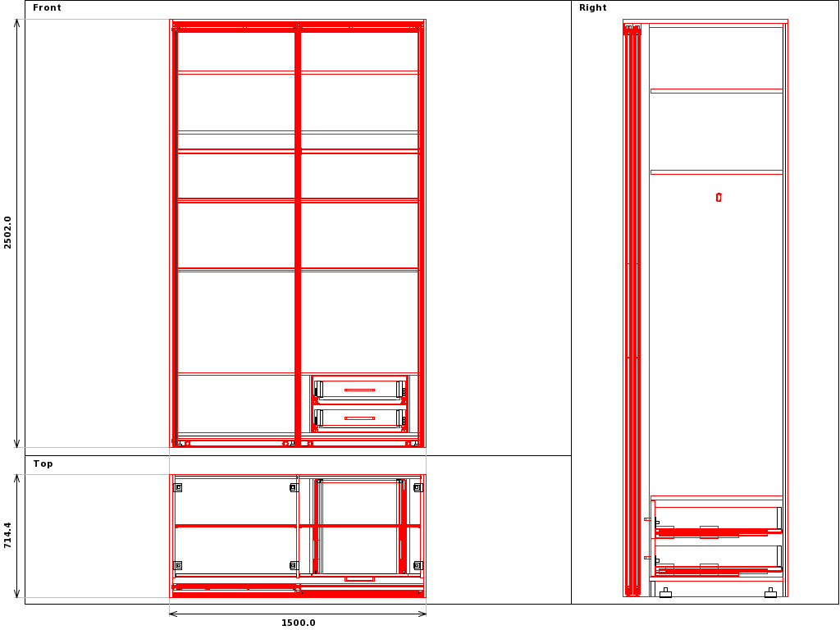This screenshot has height=630, width=840.
Task: Click the "Top" view label
Action: coord(43,464)
